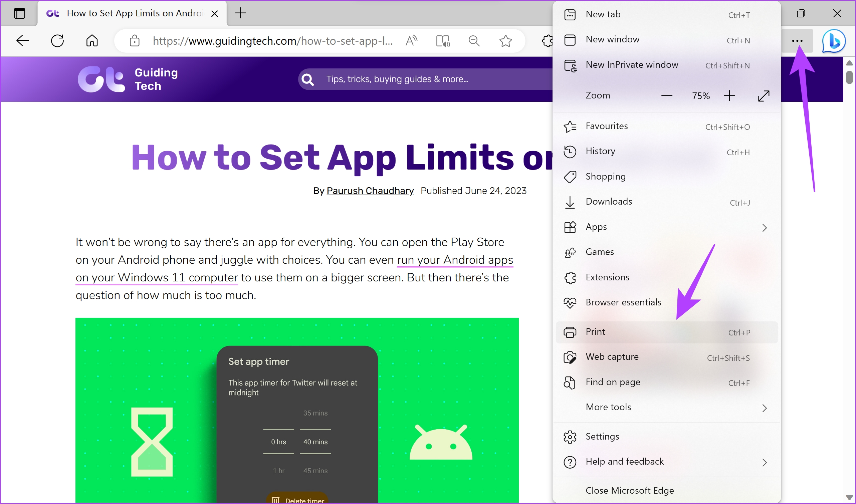Open History from menu
Screen dimensions: 856x504
click(x=666, y=152)
